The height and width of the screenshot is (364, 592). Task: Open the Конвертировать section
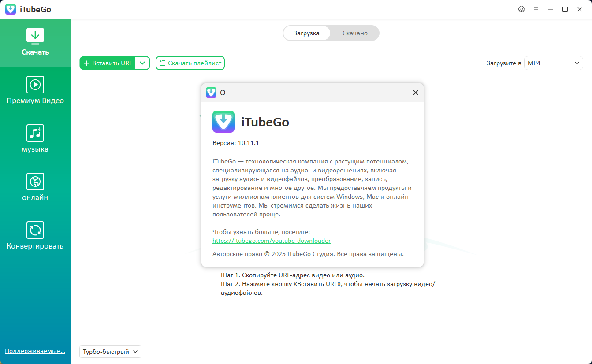tap(35, 230)
